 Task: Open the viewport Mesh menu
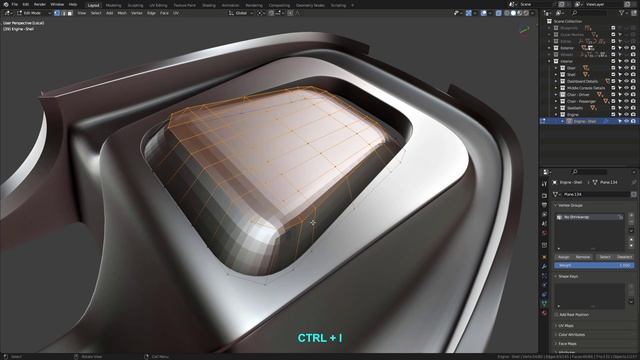(x=122, y=13)
